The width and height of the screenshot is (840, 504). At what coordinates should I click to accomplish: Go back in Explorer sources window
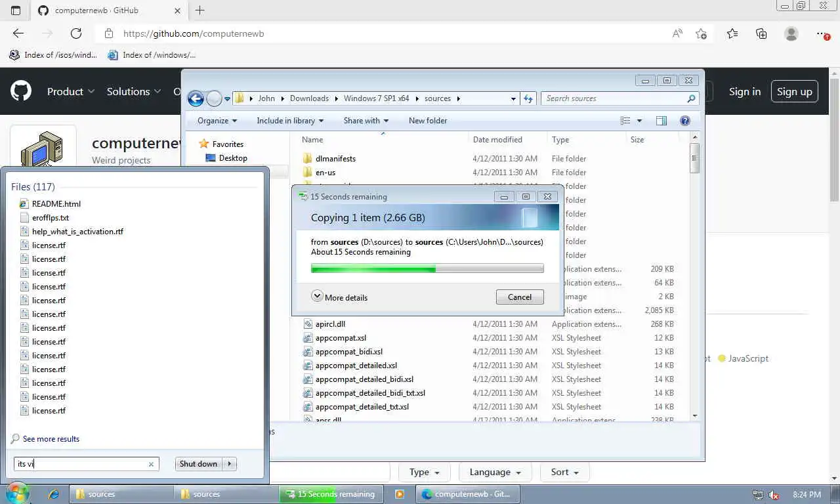[196, 98]
